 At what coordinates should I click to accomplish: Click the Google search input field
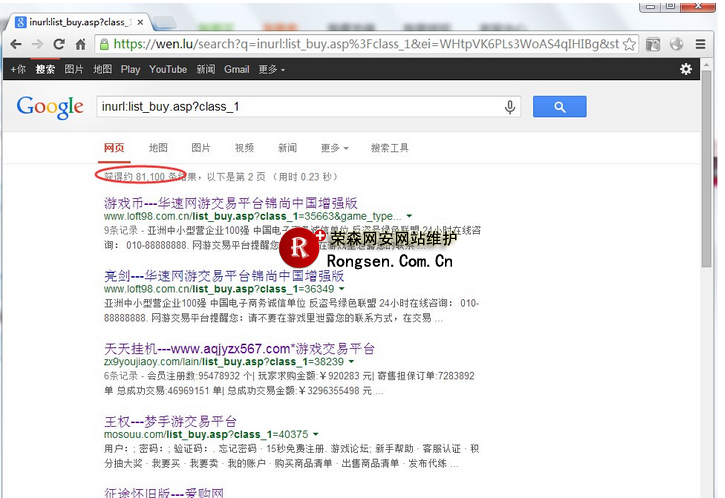300,107
